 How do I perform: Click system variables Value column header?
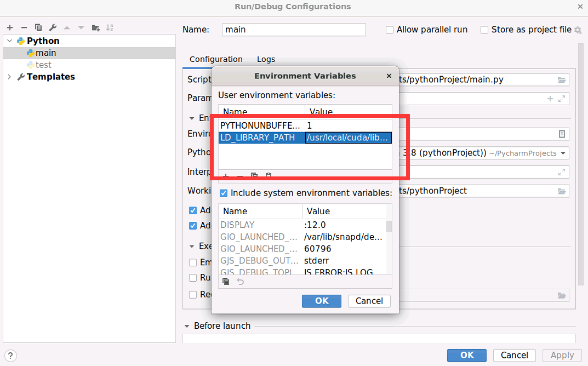click(x=344, y=211)
